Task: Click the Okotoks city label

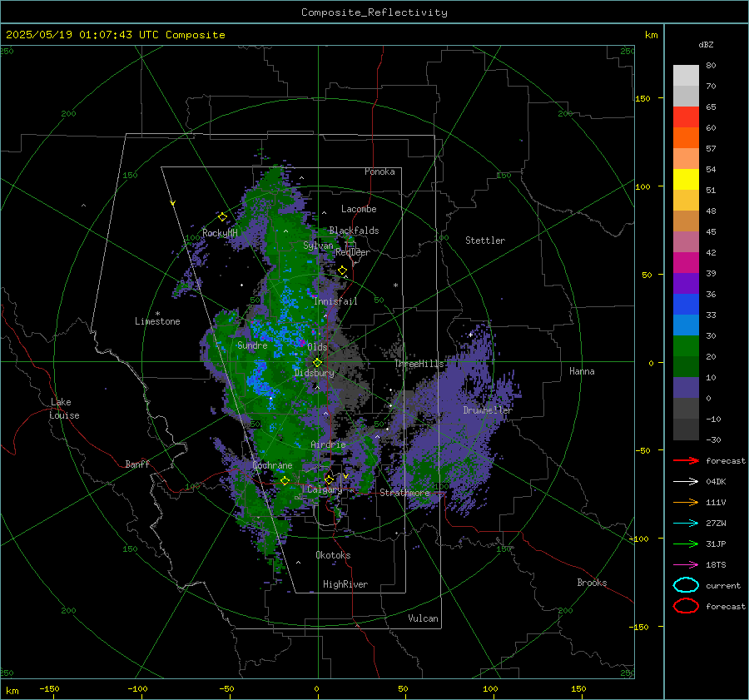Action: pos(333,555)
